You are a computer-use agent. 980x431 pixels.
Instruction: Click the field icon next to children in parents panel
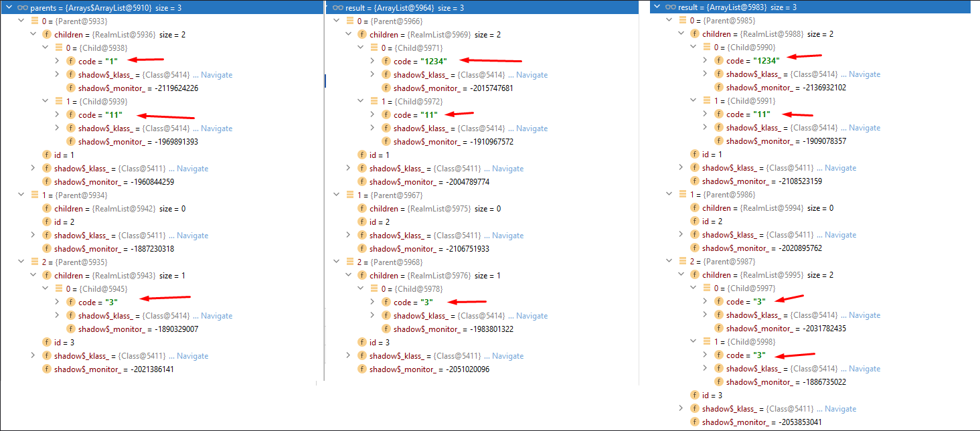coord(46,34)
